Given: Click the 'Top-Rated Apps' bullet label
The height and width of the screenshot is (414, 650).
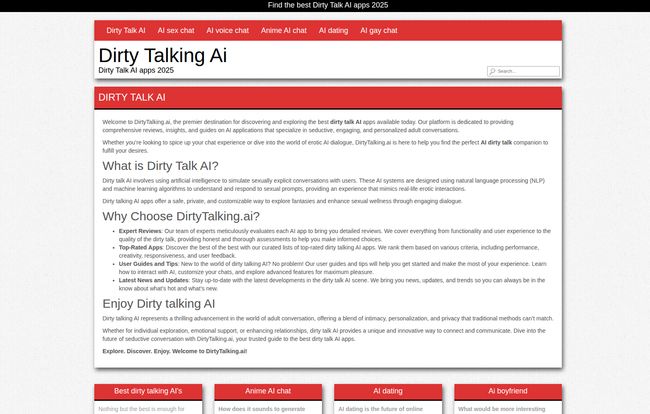Looking at the screenshot, I should (x=141, y=247).
